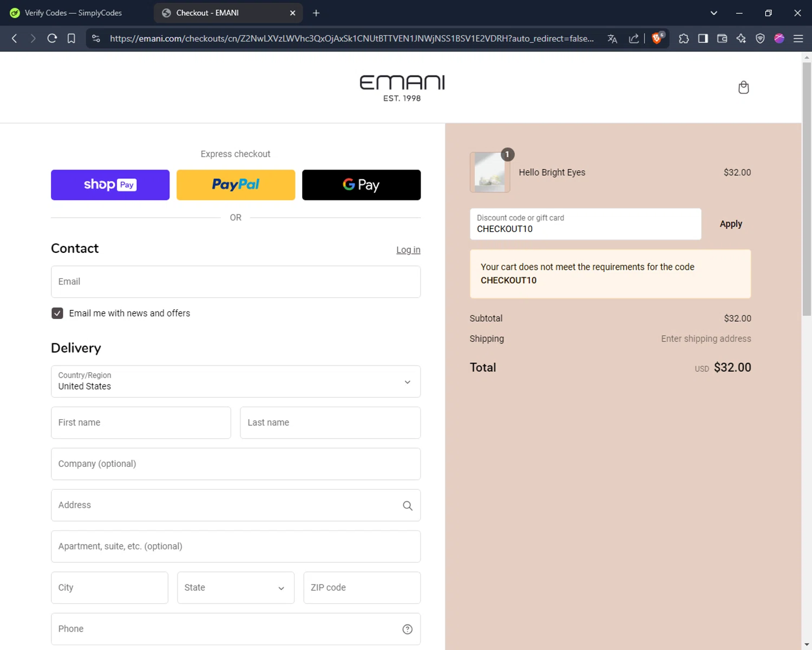Click the page vertical scrollbar thumb
The width and height of the screenshot is (812, 650).
click(807, 188)
